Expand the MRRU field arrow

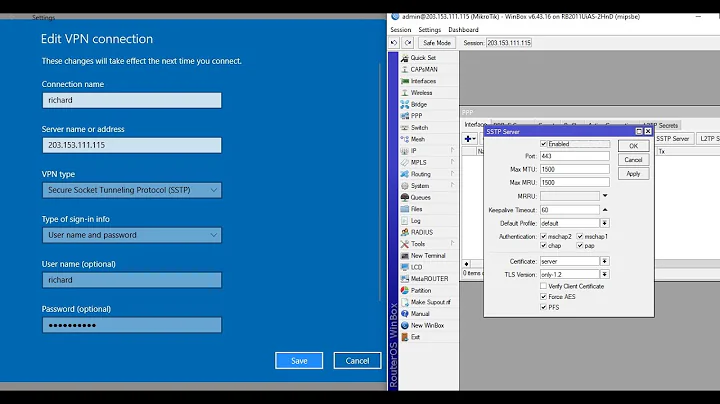coord(605,196)
